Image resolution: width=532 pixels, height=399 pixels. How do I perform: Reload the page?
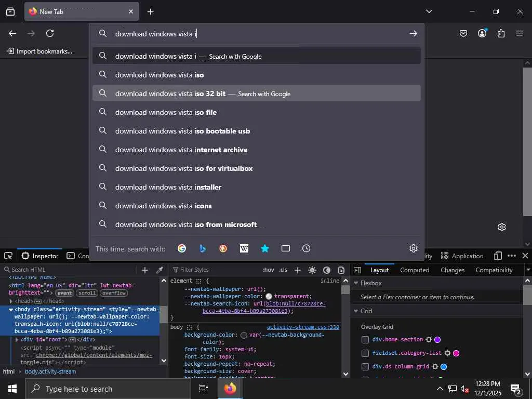click(50, 33)
